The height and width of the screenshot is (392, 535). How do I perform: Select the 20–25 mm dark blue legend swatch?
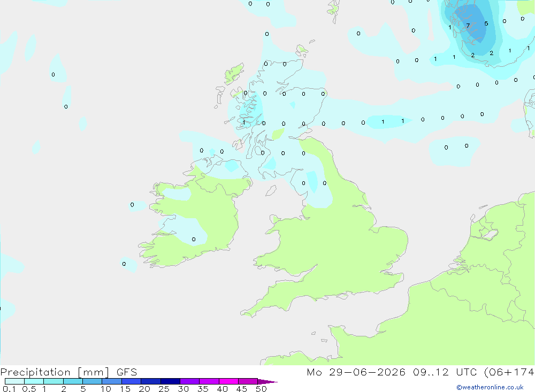[151, 381]
